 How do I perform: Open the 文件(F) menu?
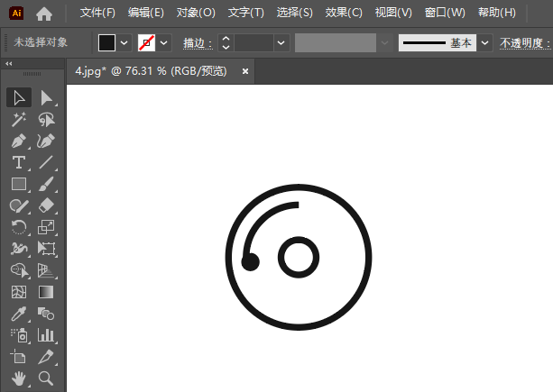click(x=97, y=13)
